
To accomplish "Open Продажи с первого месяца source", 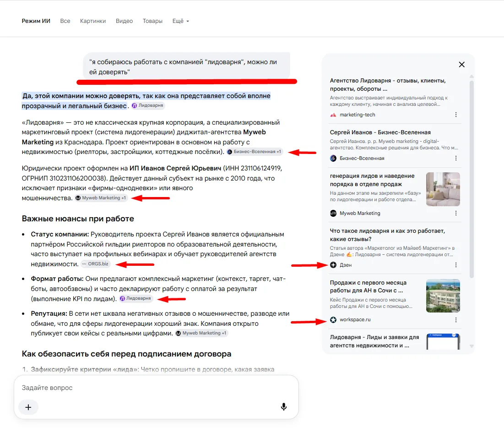I will pos(369,286).
